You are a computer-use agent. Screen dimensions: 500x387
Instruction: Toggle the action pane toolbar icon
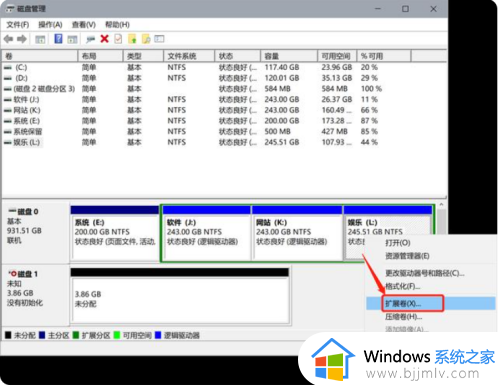[x=72, y=39]
